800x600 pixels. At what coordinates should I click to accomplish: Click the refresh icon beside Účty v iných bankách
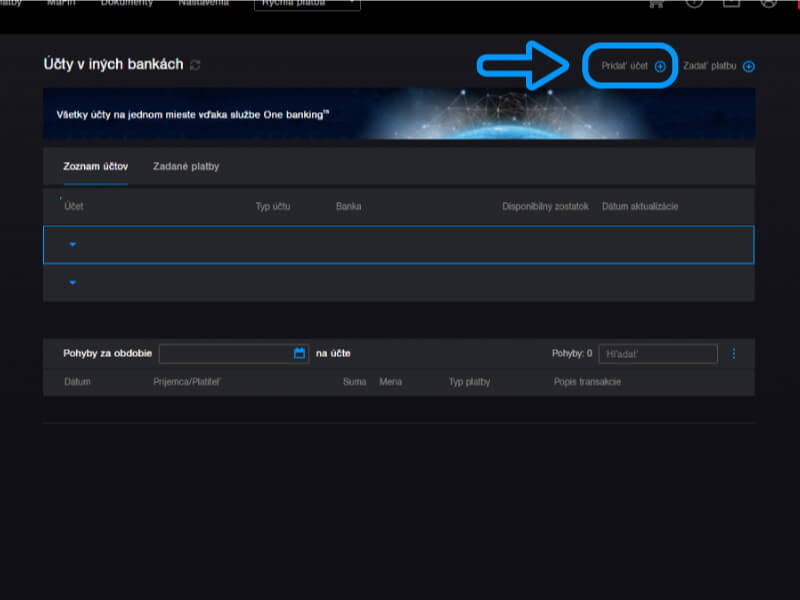(x=195, y=65)
